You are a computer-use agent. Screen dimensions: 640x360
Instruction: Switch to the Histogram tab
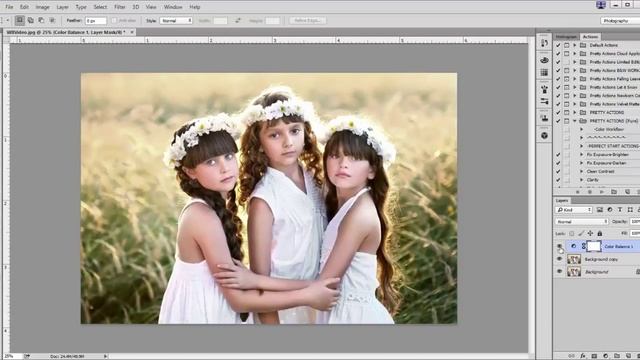coord(566,37)
